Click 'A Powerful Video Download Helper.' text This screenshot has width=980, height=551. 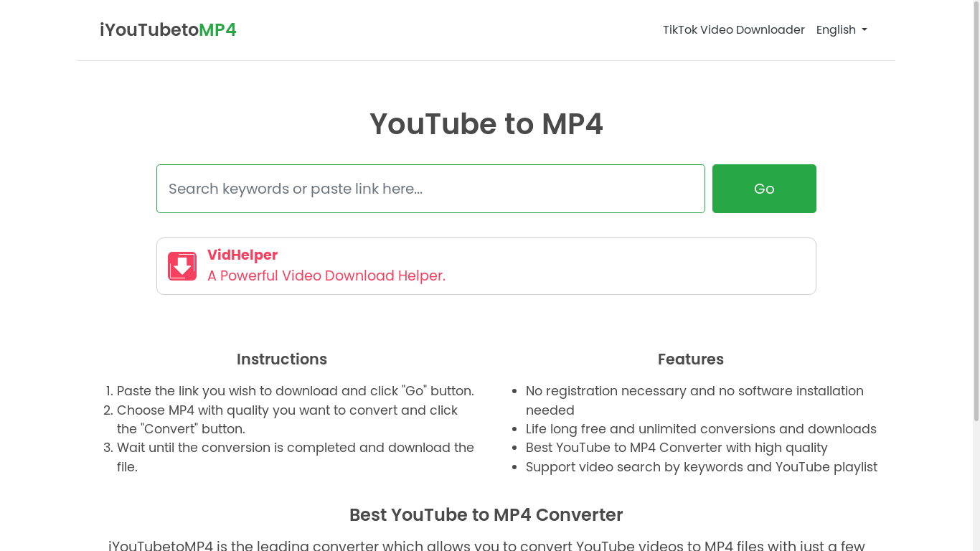[326, 275]
